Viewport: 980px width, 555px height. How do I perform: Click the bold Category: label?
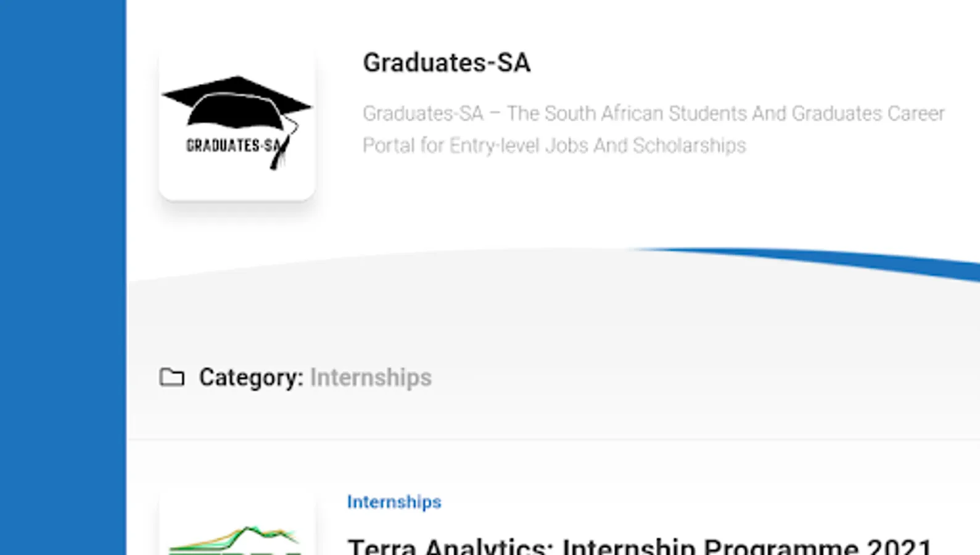point(251,377)
